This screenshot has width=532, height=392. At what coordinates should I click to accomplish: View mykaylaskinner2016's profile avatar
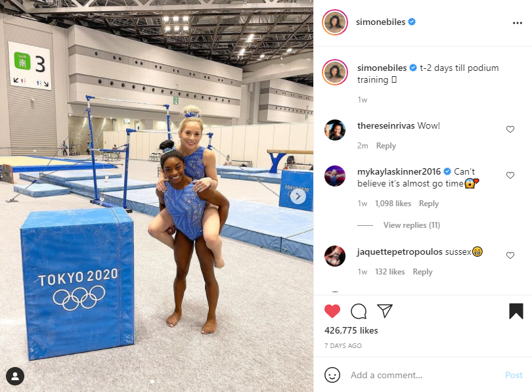(x=335, y=176)
